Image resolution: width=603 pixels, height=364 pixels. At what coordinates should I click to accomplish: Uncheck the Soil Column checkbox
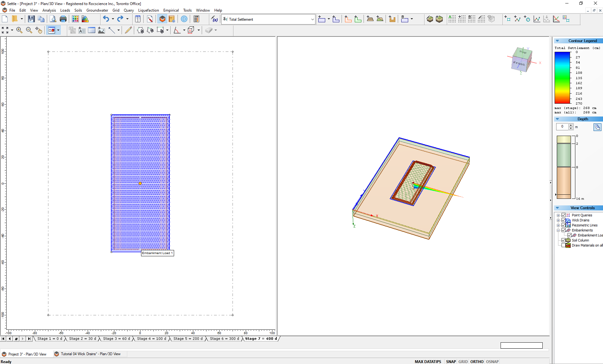coord(563,240)
